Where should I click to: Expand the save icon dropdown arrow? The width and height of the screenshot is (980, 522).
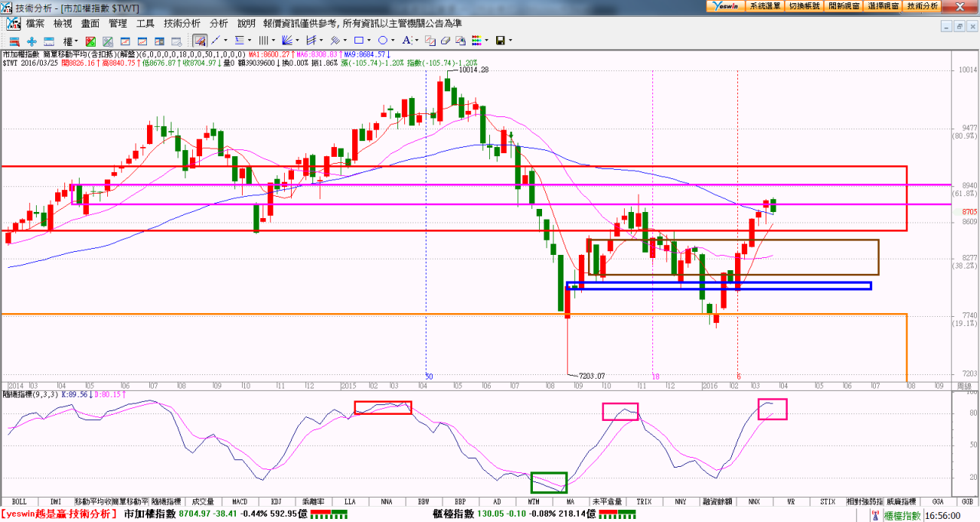click(510, 41)
